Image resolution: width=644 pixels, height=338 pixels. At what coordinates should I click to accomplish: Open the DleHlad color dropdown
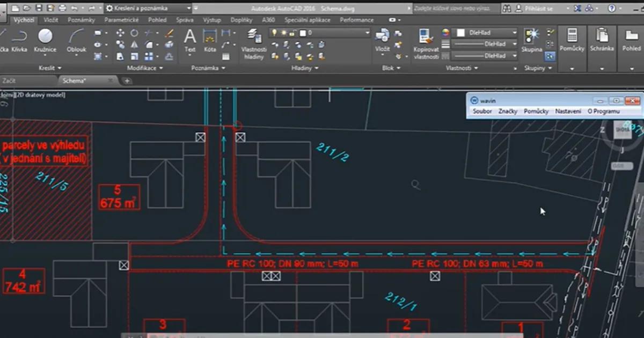pyautogui.click(x=486, y=33)
